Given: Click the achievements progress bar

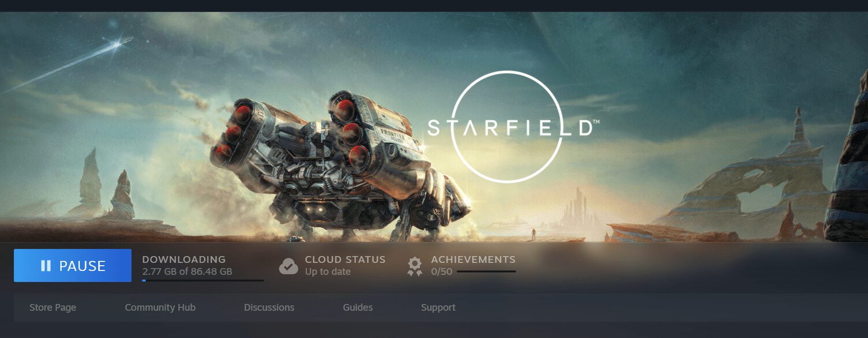Looking at the screenshot, I should [x=486, y=271].
